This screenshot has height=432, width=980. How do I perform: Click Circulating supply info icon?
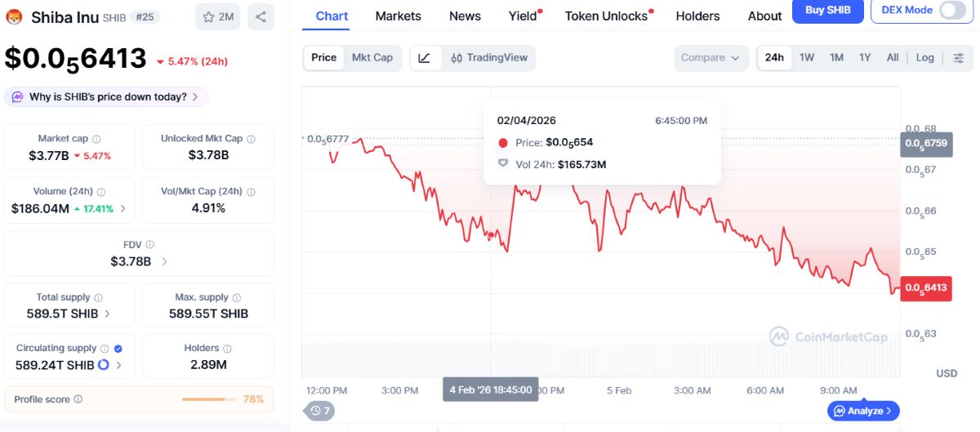coord(105,349)
